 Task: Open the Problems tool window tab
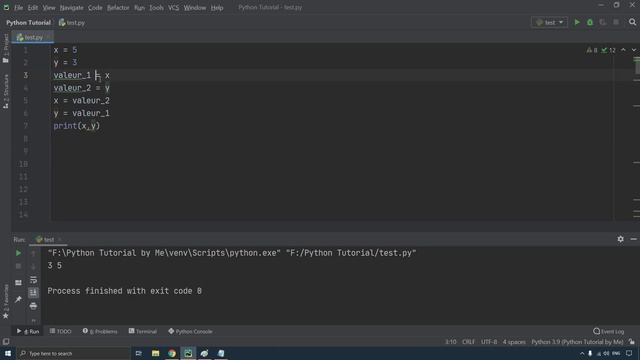tap(100, 331)
